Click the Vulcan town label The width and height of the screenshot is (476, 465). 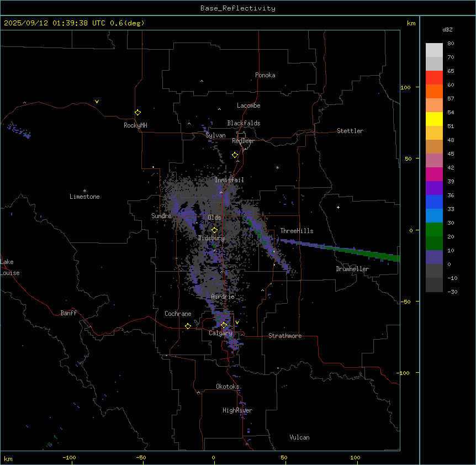click(x=300, y=437)
